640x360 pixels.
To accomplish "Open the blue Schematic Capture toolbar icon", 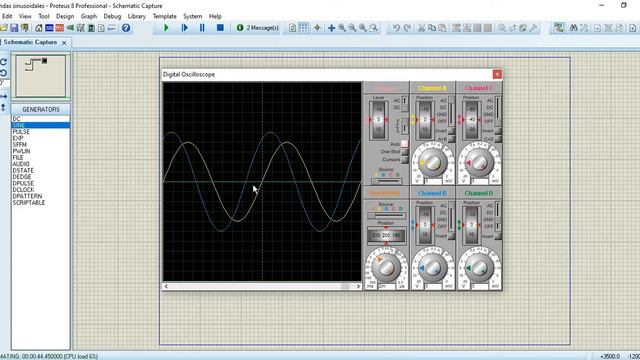I will click(49, 28).
